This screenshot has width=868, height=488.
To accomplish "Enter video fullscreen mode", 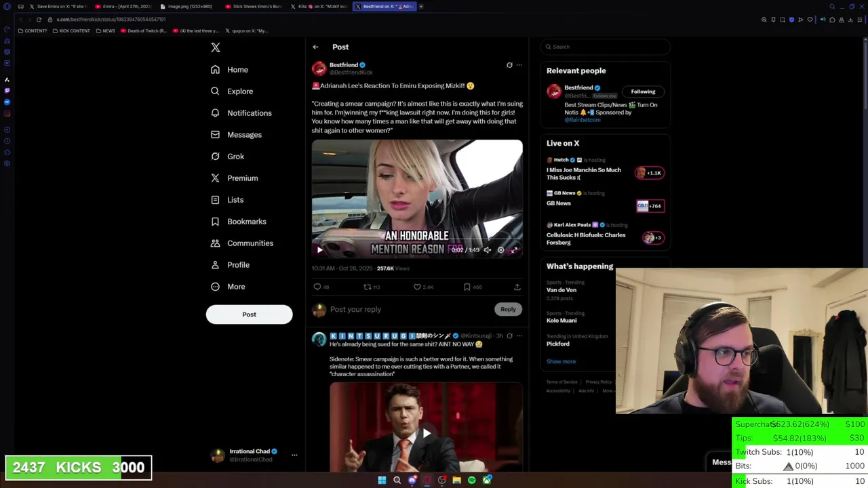I will pyautogui.click(x=514, y=250).
